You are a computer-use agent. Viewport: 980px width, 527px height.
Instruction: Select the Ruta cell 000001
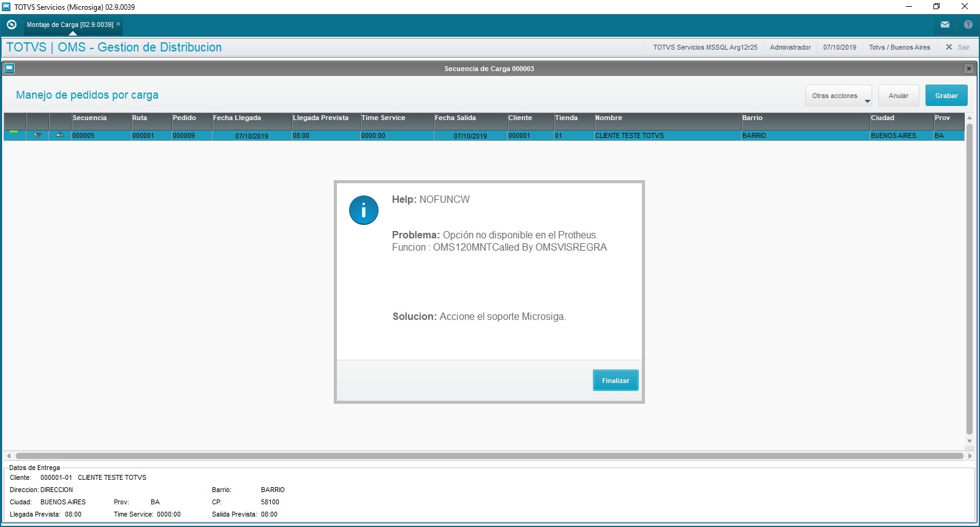pyautogui.click(x=151, y=135)
